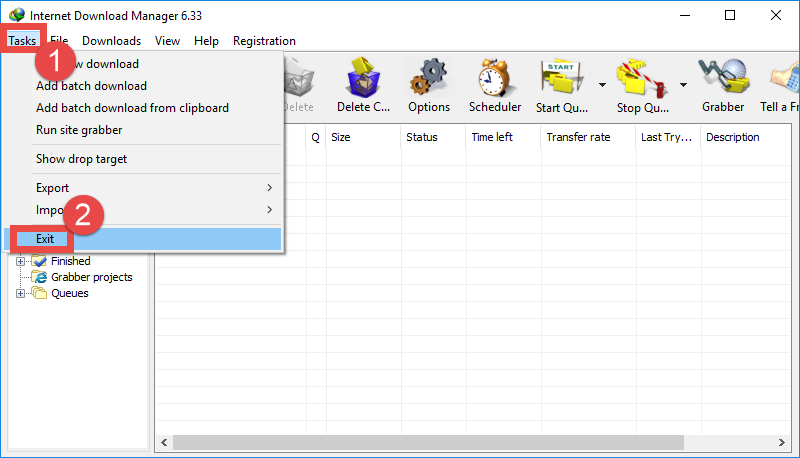Expand the Queues tree node
This screenshot has height=458, width=800.
20,293
